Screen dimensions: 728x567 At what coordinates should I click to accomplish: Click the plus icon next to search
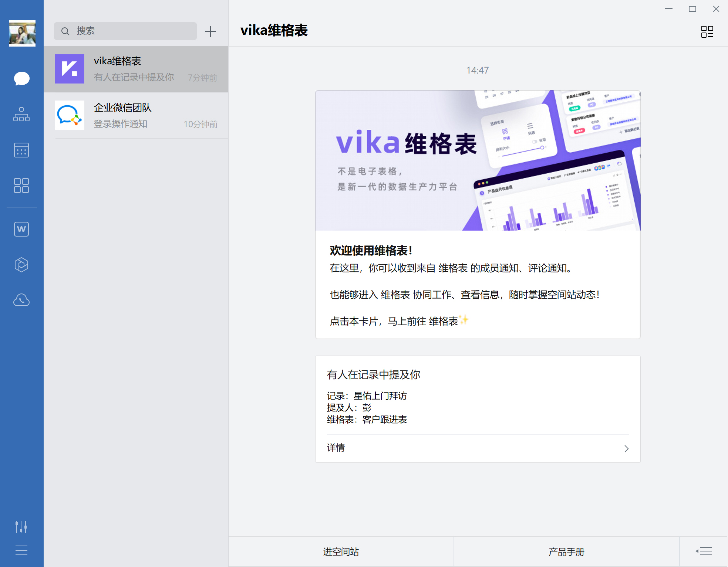tap(210, 31)
